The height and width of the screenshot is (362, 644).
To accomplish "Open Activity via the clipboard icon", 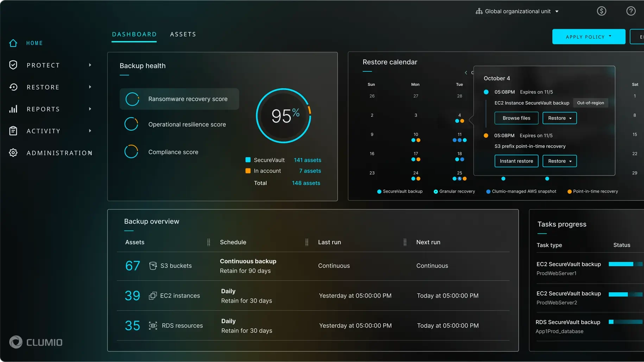I will pos(13,131).
